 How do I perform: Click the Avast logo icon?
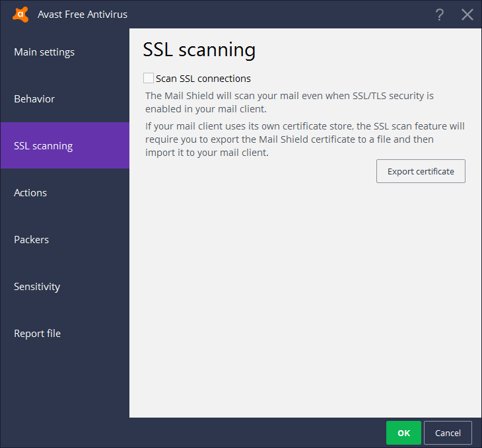click(20, 14)
